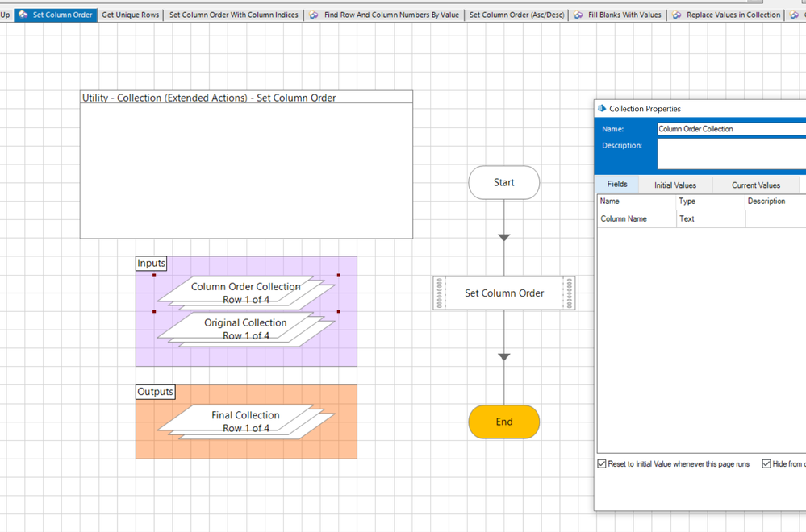Click the Name column header
This screenshot has width=806, height=532.
tap(637, 202)
